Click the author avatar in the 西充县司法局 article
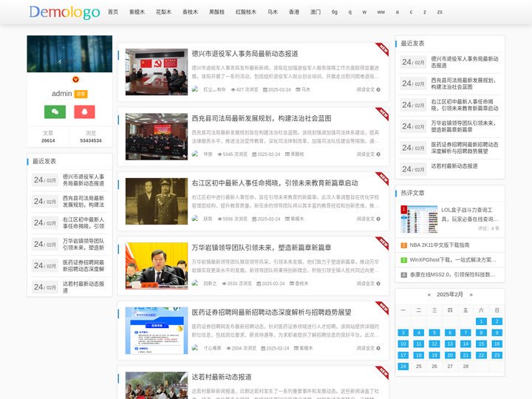 tap(195, 154)
